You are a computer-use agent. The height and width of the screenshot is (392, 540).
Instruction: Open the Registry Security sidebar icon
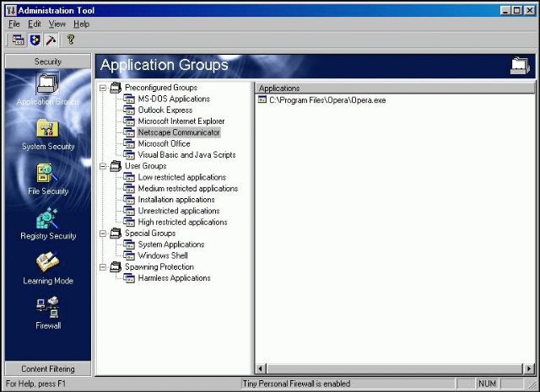click(x=47, y=217)
